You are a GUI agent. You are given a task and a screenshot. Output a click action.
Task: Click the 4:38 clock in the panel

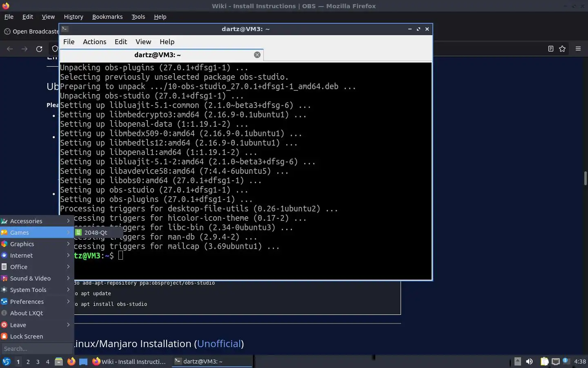580,361
